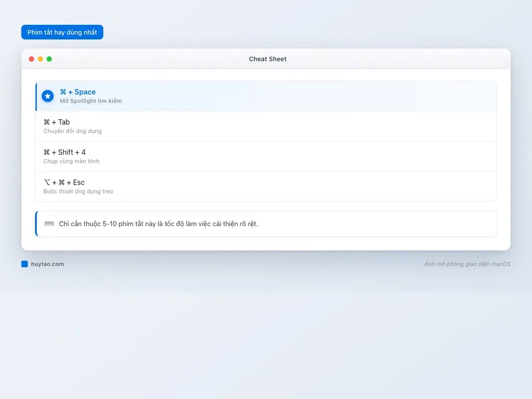Select the "⌥ + ⌘ + Esc" shortcut row

(x=266, y=187)
